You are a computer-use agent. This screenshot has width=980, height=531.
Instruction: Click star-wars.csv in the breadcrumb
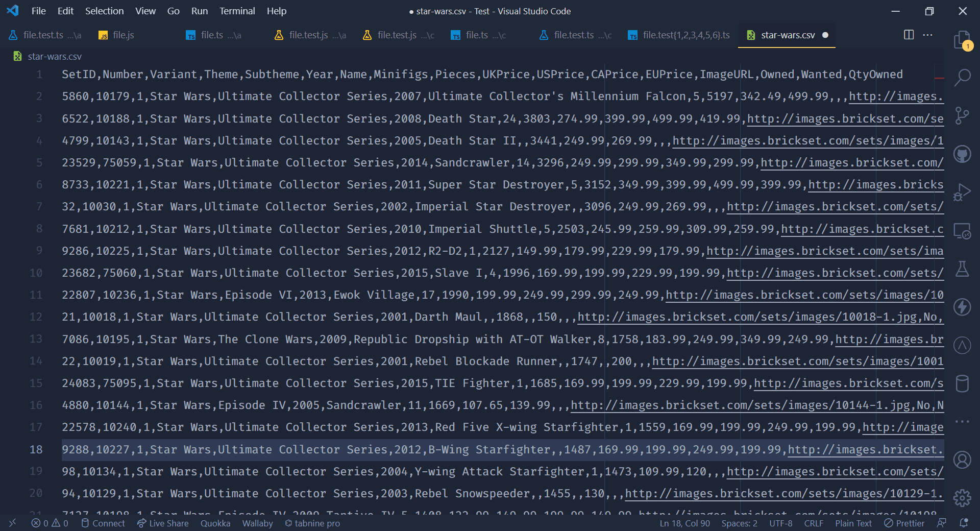[54, 57]
